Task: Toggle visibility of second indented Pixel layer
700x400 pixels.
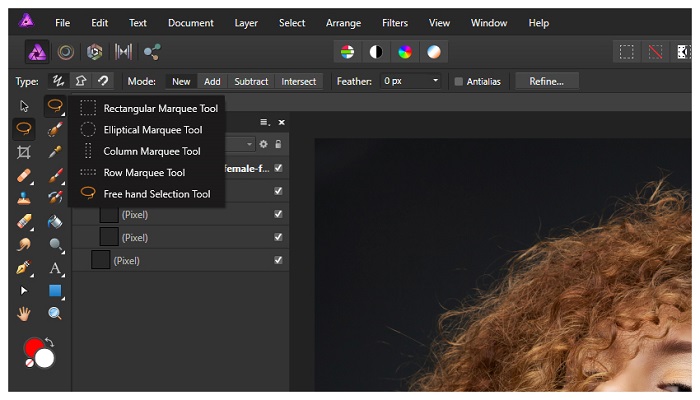Action: [278, 237]
